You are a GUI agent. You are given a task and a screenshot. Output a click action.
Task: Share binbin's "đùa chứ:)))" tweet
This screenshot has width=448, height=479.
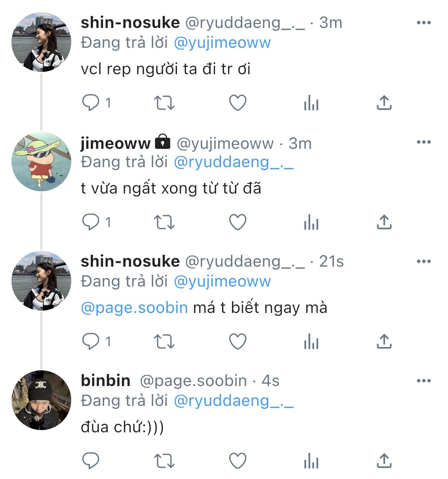(x=384, y=461)
